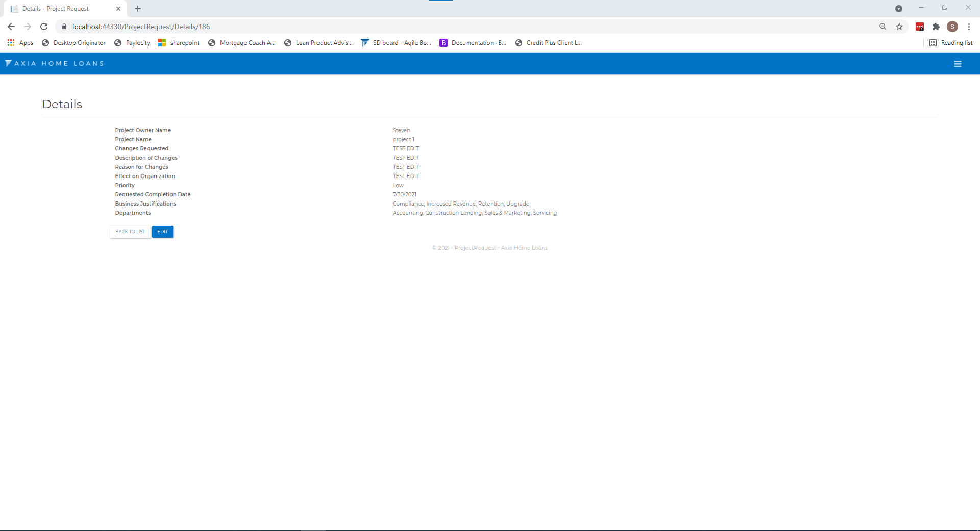The height and width of the screenshot is (531, 980).
Task: Click the Departments value list
Action: click(x=475, y=213)
